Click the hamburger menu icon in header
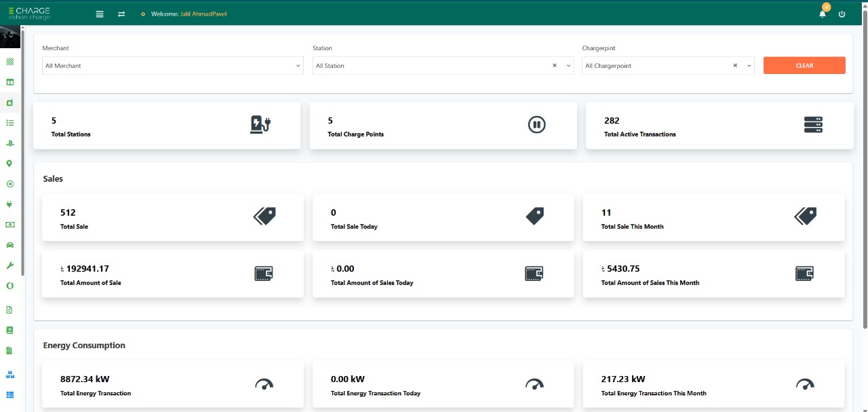 100,14
